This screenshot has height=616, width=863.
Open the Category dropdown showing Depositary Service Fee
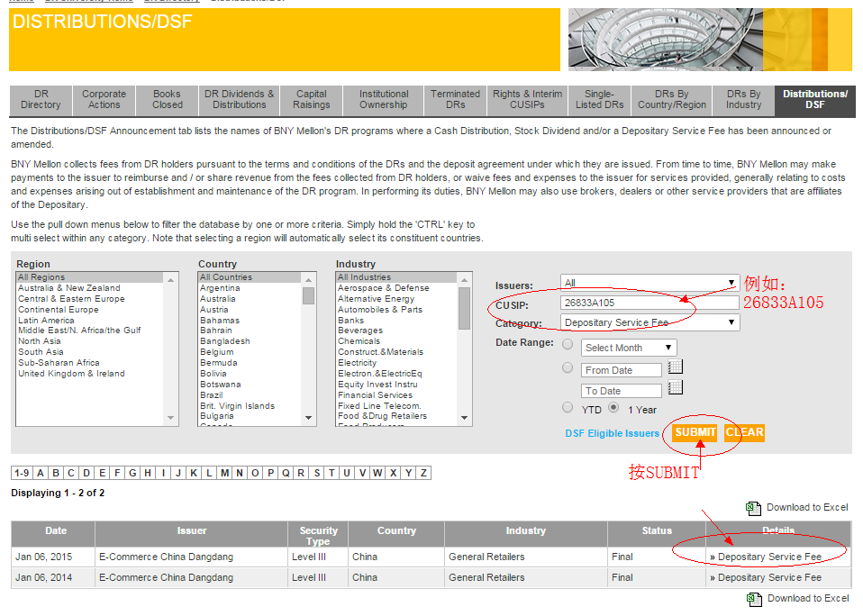click(650, 322)
